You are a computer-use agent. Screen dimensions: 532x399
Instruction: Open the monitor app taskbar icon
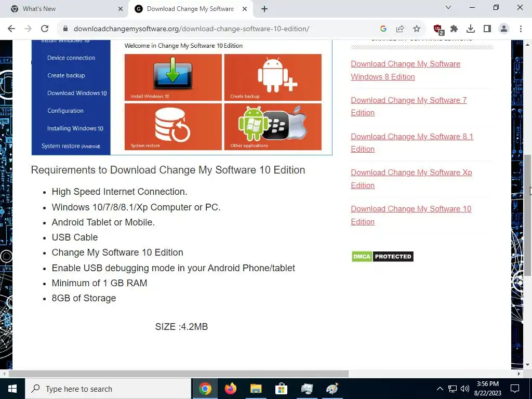[307, 389]
